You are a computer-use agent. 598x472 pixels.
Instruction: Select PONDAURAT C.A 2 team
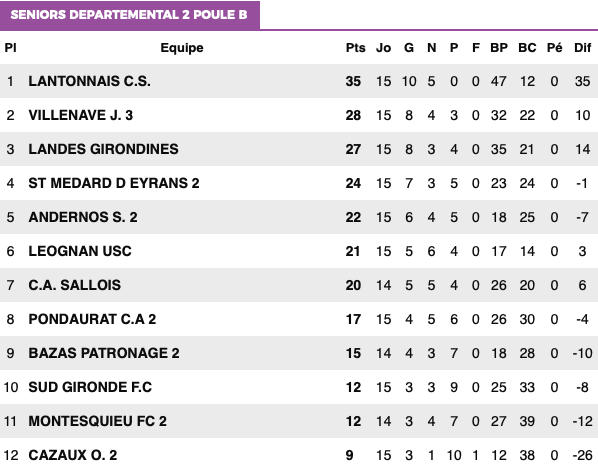(x=92, y=319)
